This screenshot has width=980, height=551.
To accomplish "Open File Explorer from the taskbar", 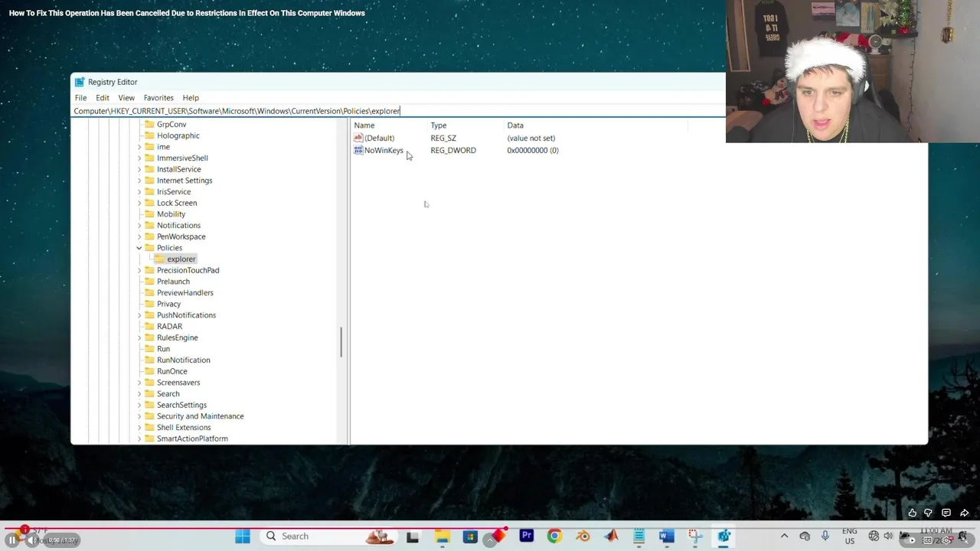I will [442, 536].
